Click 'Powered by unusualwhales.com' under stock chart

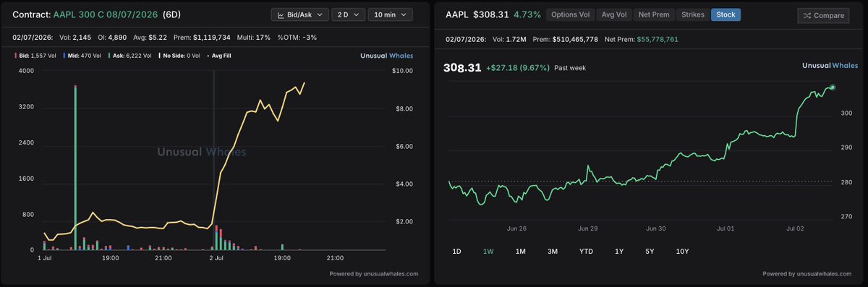tap(808, 274)
